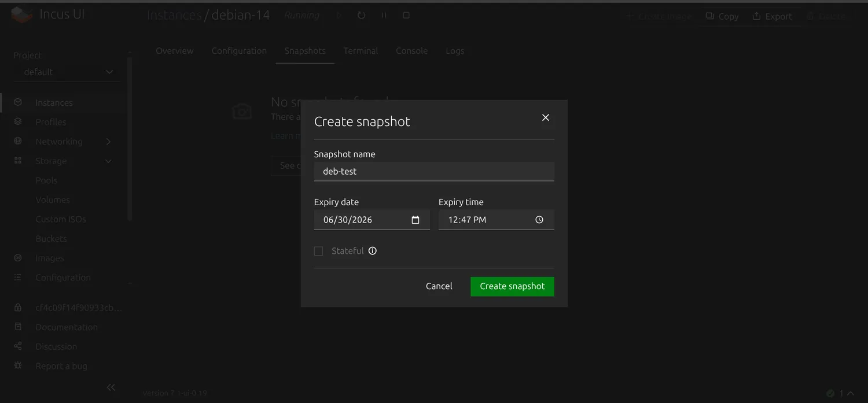Open Custom ISOs

point(61,219)
